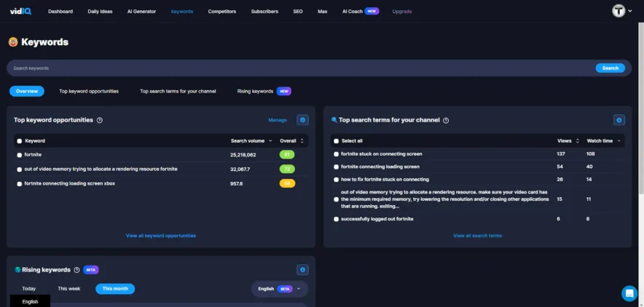
Task: Click the vidIQ logo
Action: pyautogui.click(x=20, y=12)
